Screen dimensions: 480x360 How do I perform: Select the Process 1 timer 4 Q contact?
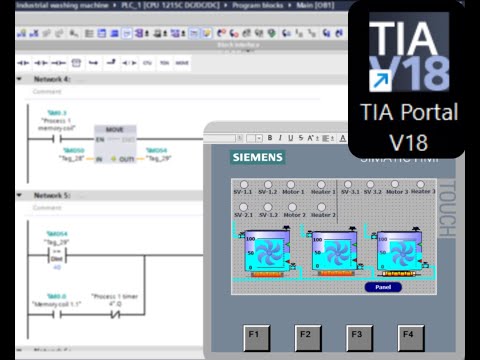(115, 314)
